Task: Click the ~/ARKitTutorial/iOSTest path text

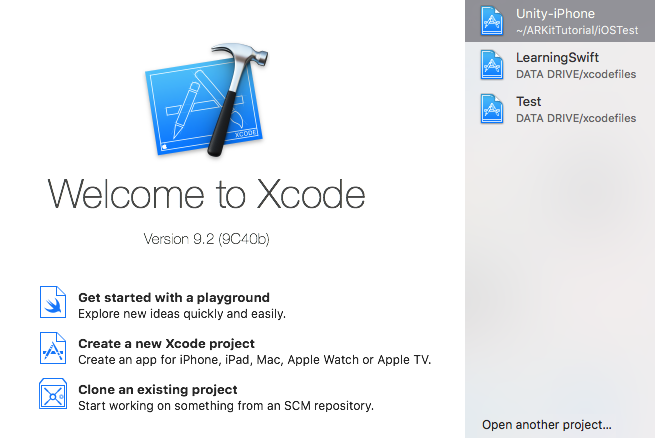Action: 575,31
